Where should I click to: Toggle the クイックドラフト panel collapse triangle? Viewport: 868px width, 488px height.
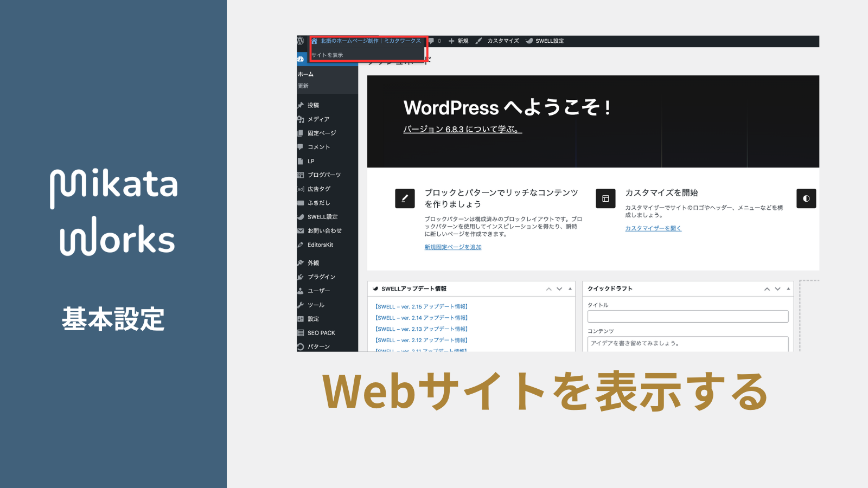pos(788,289)
